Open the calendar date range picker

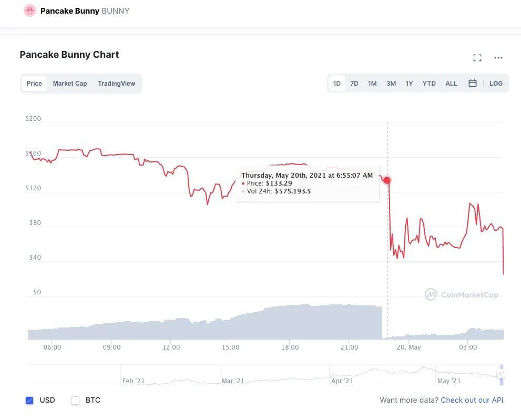(473, 84)
